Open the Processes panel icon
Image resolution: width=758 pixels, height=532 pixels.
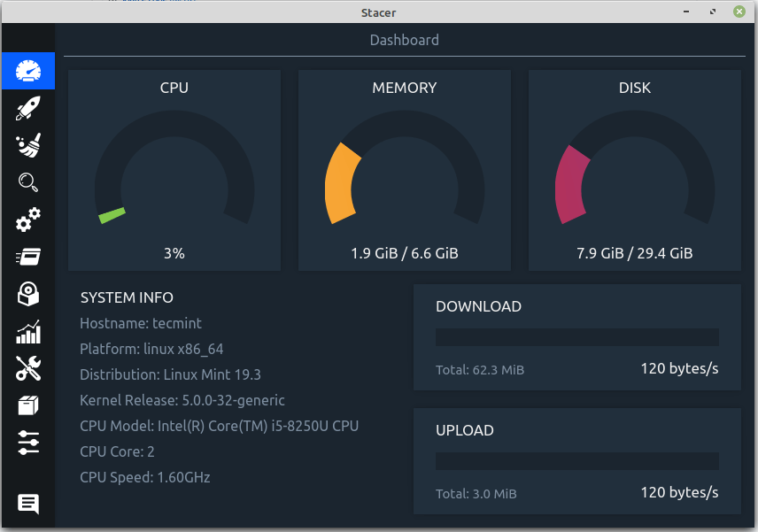click(x=27, y=257)
